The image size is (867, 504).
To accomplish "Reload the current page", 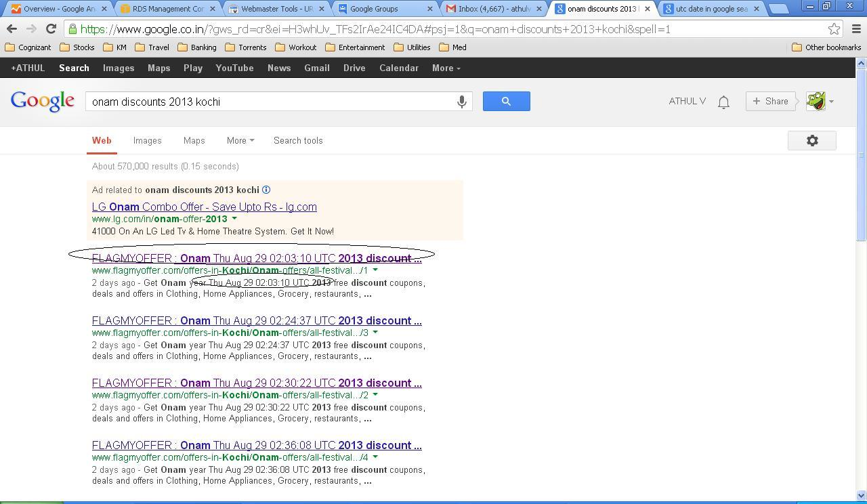I will tap(51, 29).
